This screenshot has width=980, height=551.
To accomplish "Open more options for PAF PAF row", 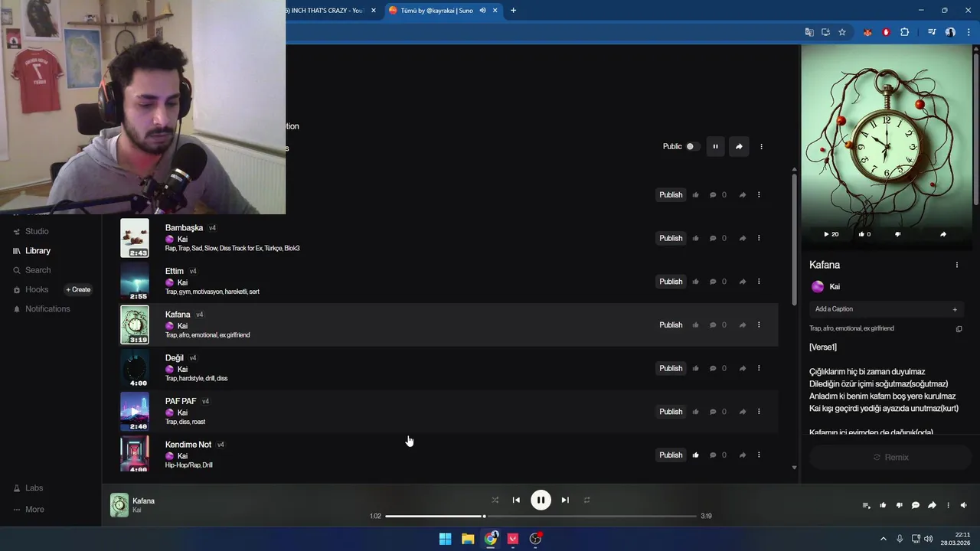I will (759, 412).
